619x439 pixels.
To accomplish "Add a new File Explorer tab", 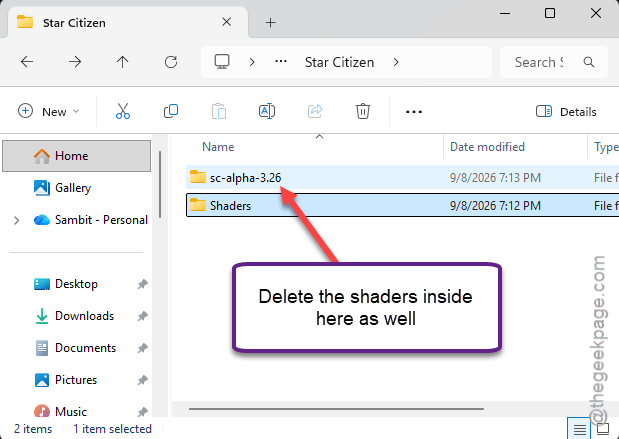I will tap(270, 23).
